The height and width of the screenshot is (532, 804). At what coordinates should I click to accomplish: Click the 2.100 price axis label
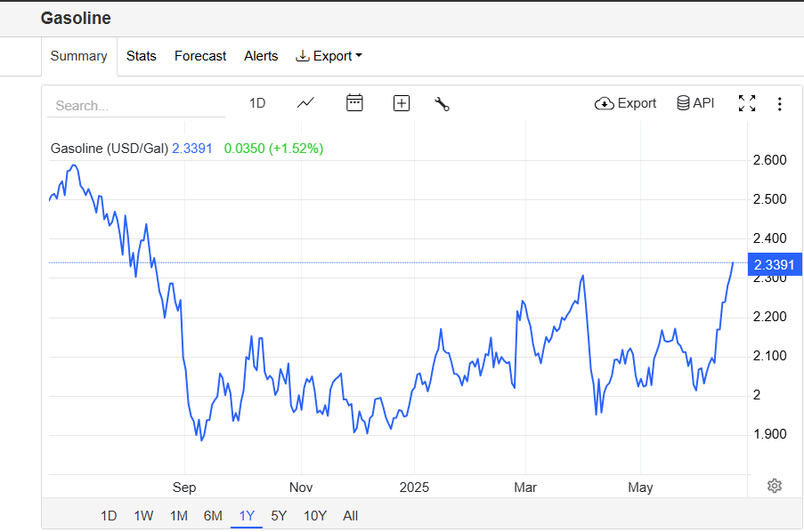click(x=769, y=356)
